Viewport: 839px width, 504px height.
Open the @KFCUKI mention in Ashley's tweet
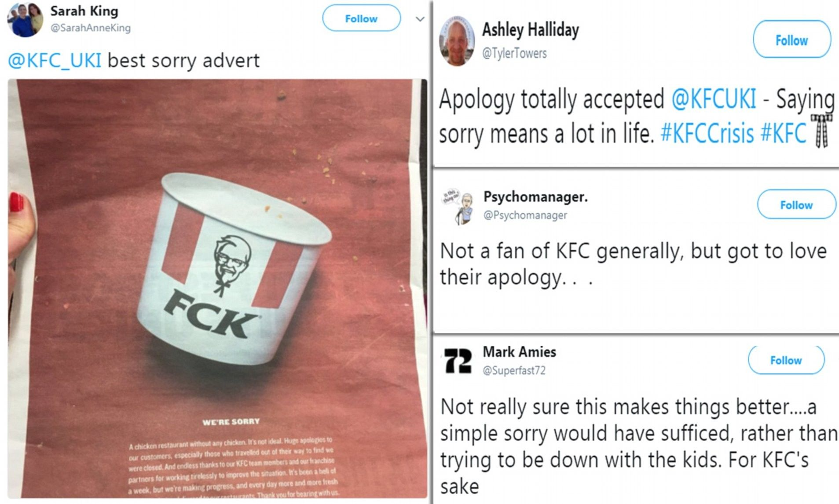point(713,99)
